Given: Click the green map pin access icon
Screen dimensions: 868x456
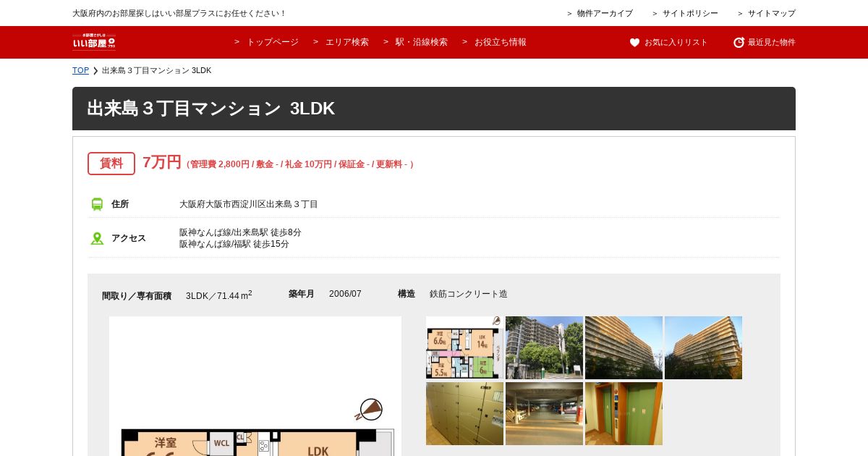Looking at the screenshot, I should point(97,238).
